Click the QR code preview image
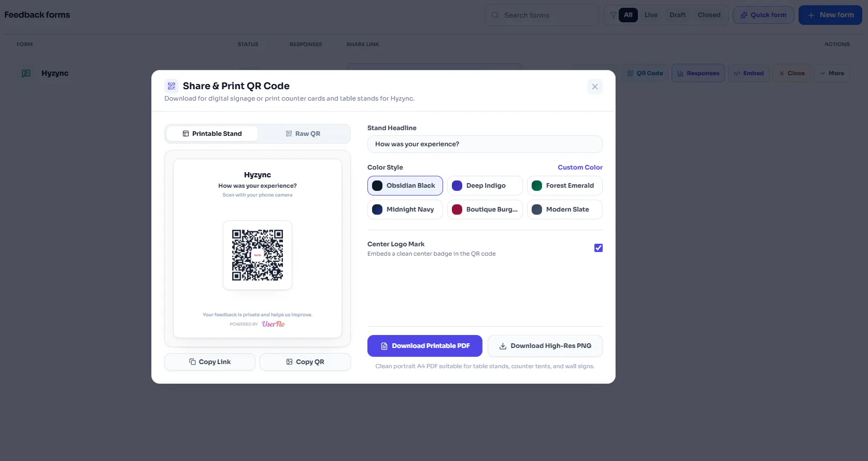868x461 pixels. [258, 255]
